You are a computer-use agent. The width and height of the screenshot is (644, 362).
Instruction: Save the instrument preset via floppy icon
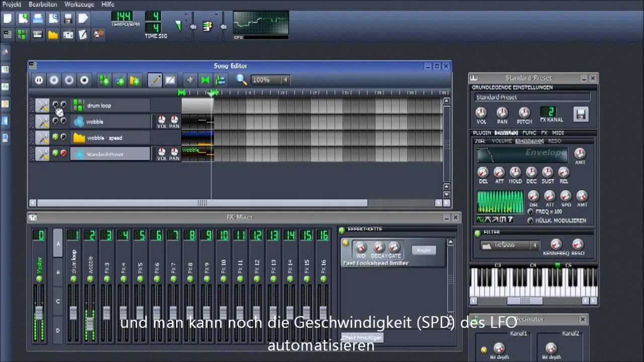pyautogui.click(x=581, y=114)
